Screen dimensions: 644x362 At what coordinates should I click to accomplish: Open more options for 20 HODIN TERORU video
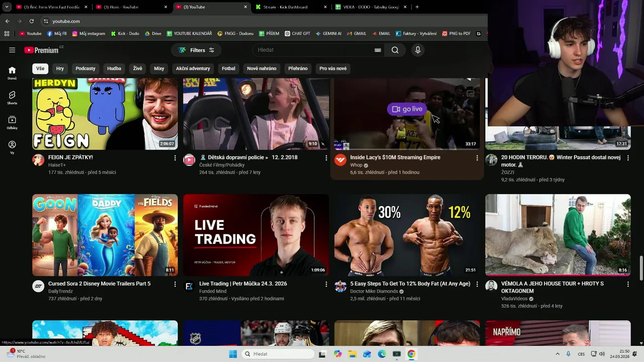(628, 158)
